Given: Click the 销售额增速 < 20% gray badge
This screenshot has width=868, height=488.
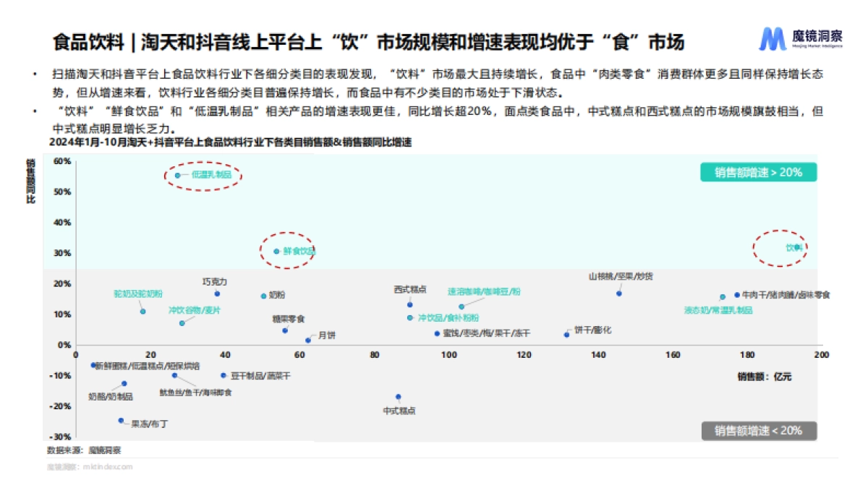Looking at the screenshot, I should point(758,430).
